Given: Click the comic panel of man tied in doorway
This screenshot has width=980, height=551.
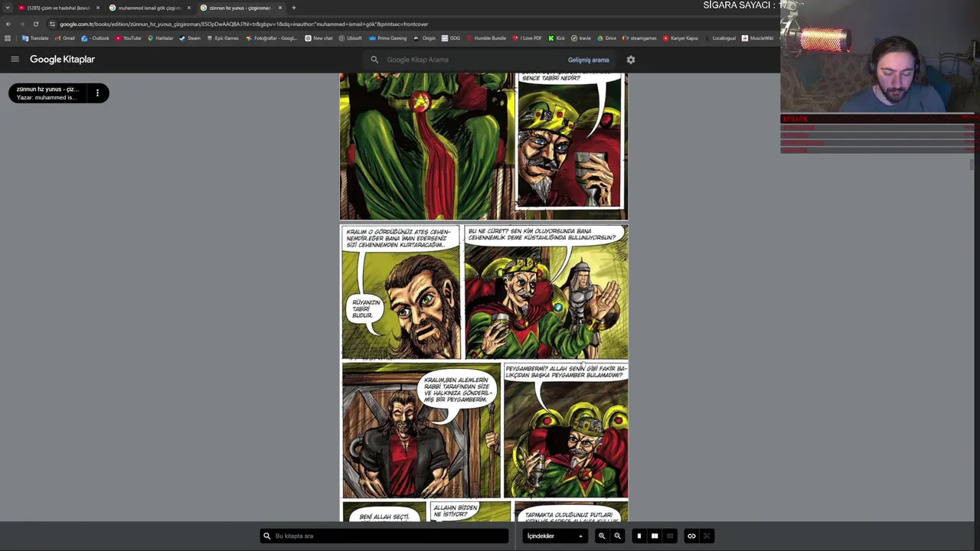Looking at the screenshot, I should (x=421, y=431).
